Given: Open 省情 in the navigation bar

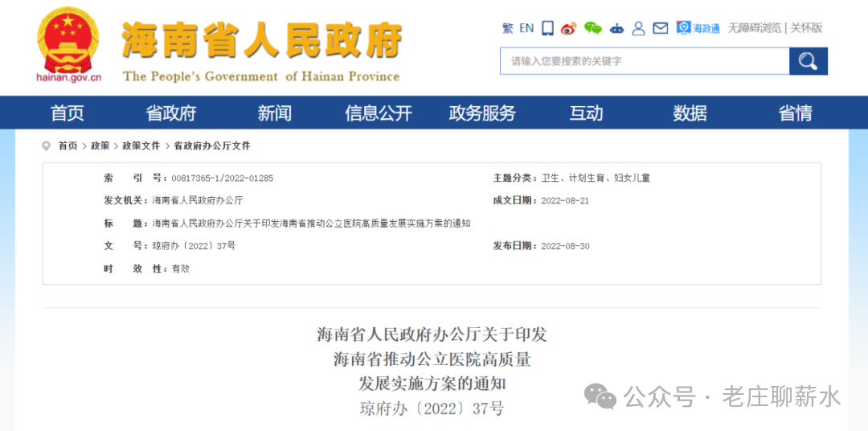Looking at the screenshot, I should tap(795, 113).
